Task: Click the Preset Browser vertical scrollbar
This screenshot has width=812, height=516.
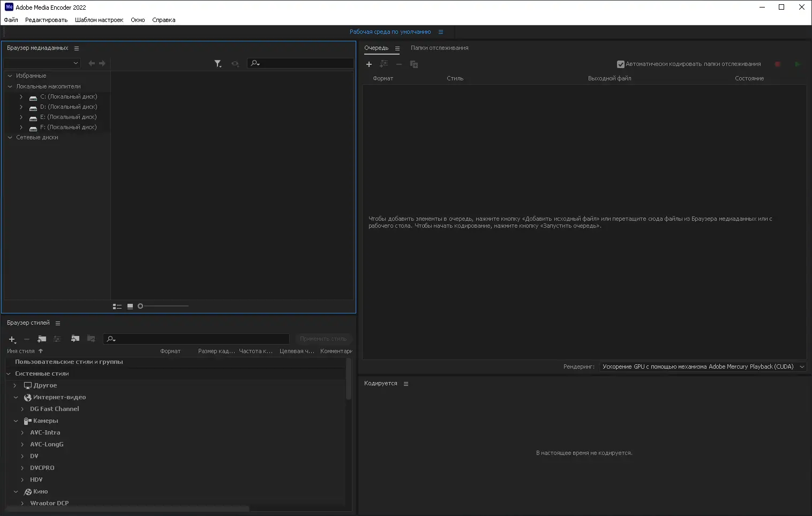Action: point(349,379)
